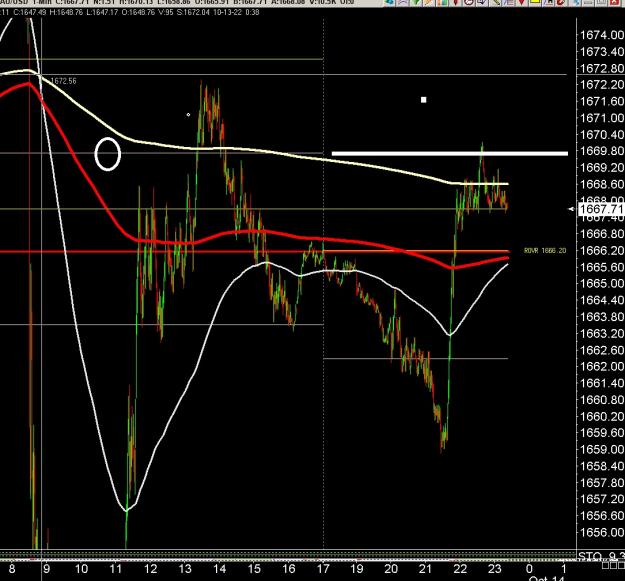Click the 1665.00 price axis label
625x581 pixels.
(601, 283)
